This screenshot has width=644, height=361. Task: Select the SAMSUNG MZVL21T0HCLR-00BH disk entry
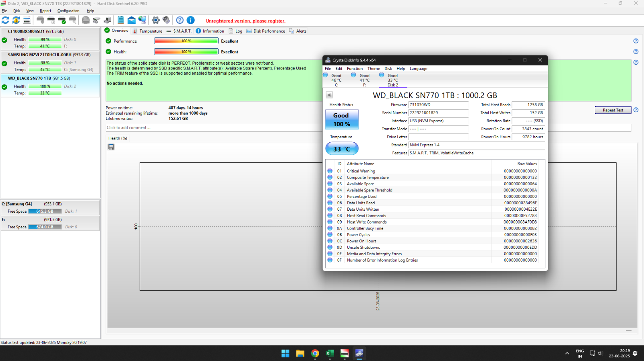coord(50,62)
